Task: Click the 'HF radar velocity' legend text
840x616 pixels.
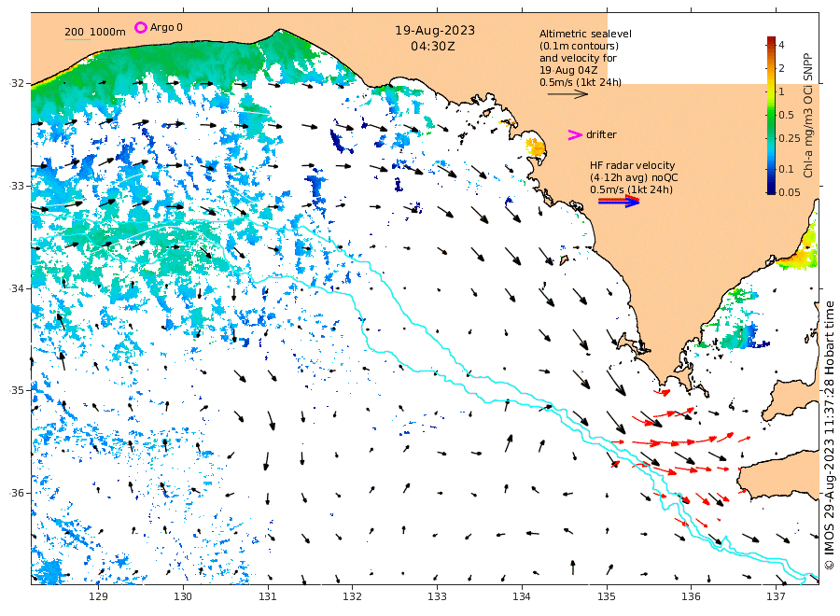Action: pyautogui.click(x=632, y=165)
